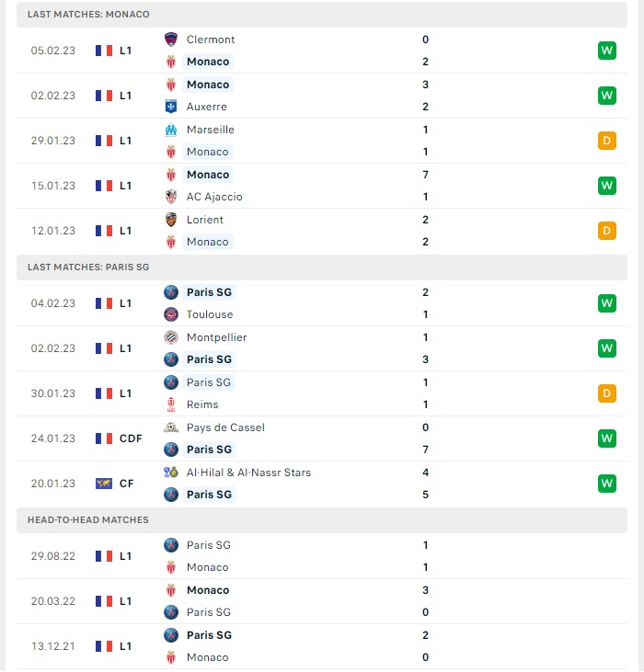This screenshot has width=644, height=672.
Task: Click the green W badge for Clermont match
Action: (x=606, y=51)
